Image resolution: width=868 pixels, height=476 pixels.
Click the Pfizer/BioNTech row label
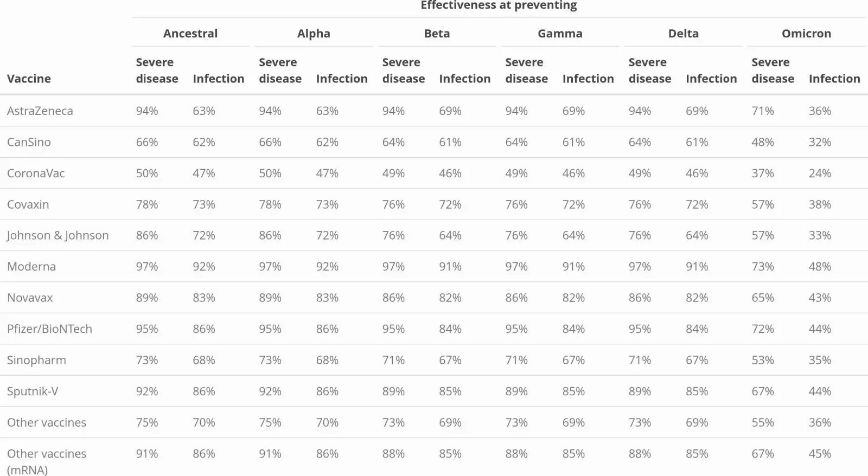pos(49,329)
